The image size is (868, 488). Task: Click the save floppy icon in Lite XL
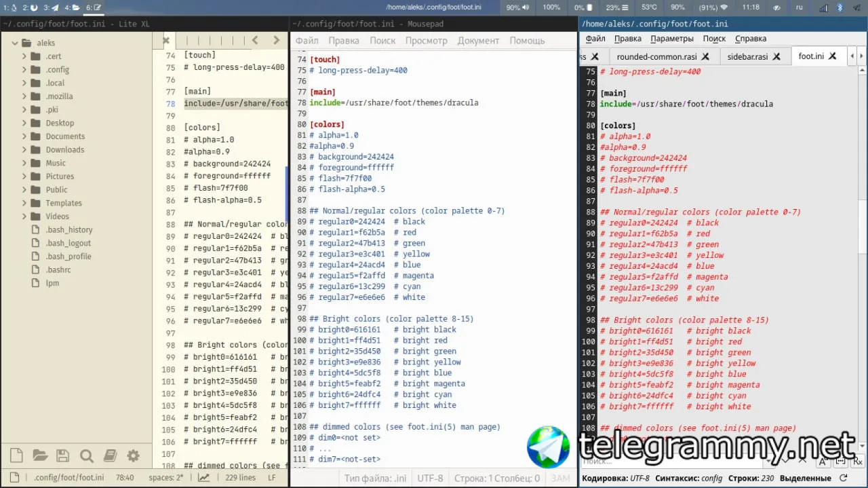pyautogui.click(x=62, y=455)
